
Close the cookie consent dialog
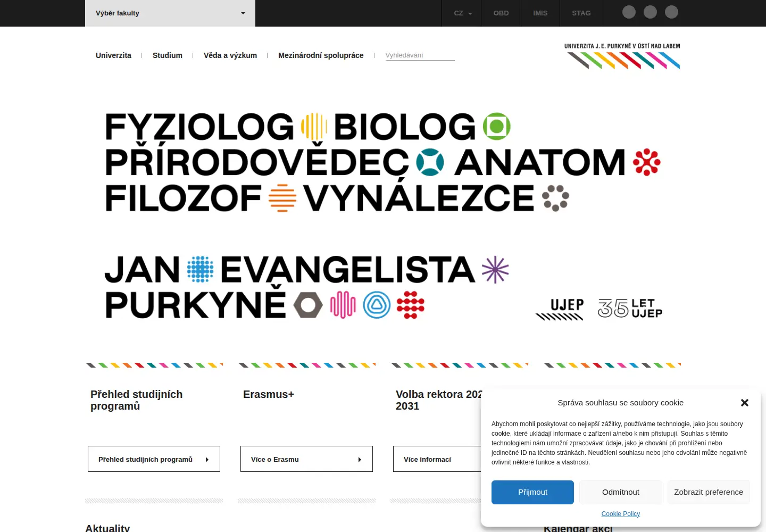(745, 403)
